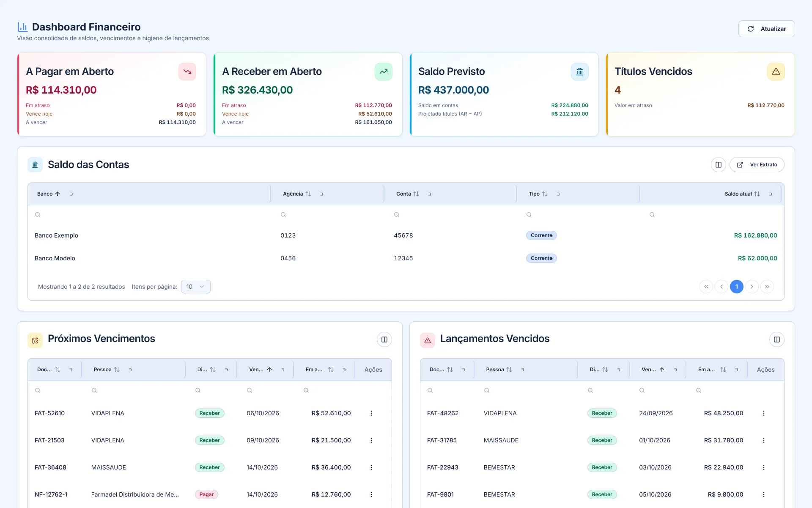Viewport: 812px width, 508px height.
Task: Toggle column visibility for Lançamentos Vencidos table
Action: (777, 340)
